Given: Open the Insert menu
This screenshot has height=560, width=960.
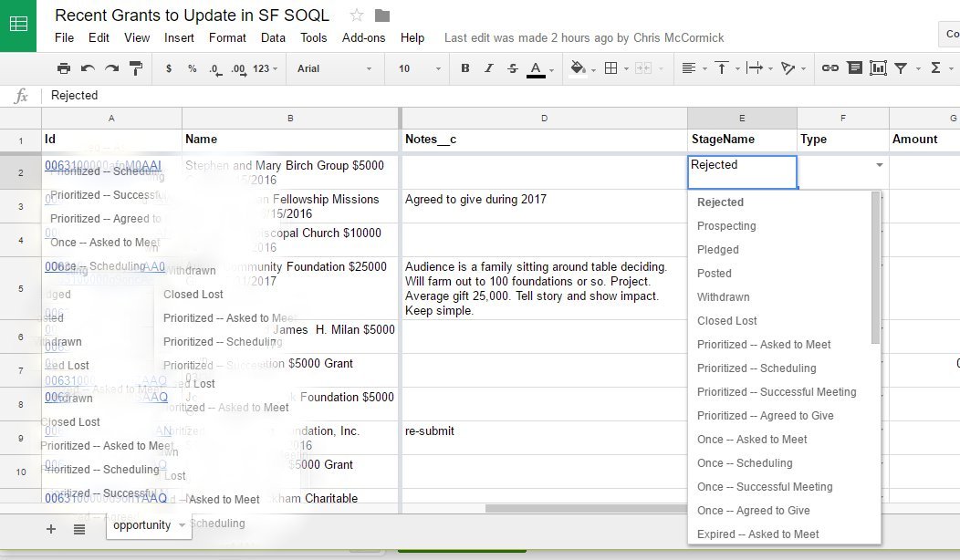Looking at the screenshot, I should (179, 38).
